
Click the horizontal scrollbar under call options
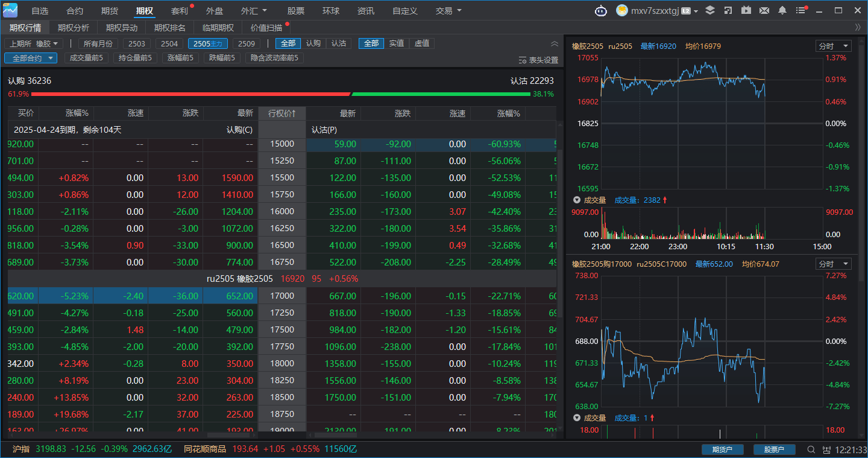pos(228,435)
